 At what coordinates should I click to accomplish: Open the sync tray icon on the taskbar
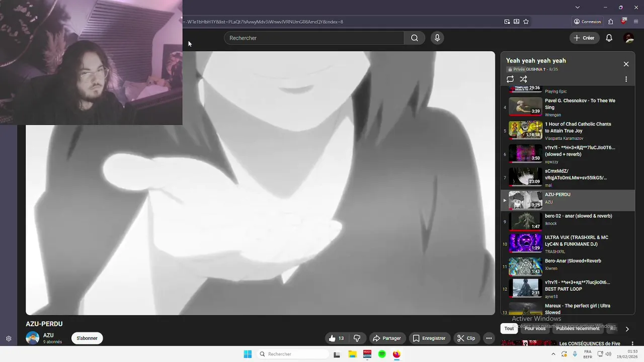click(564, 354)
